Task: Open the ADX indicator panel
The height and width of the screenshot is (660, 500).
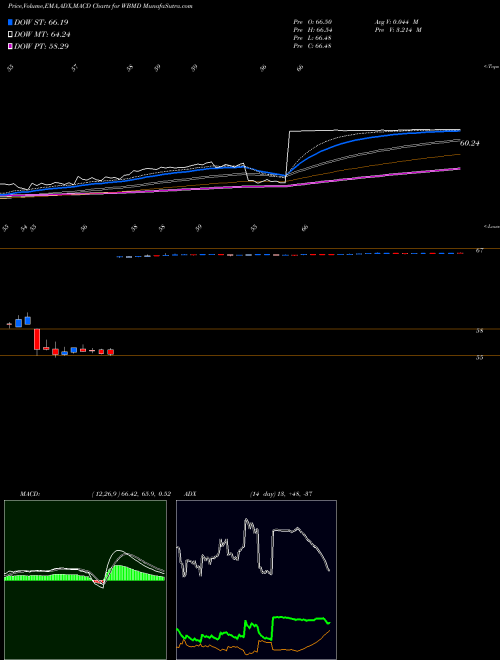Action: click(x=256, y=580)
